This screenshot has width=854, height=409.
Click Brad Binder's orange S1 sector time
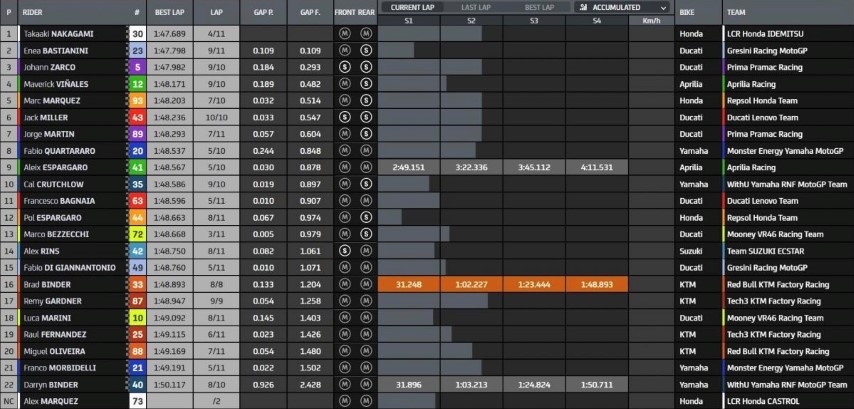pos(410,284)
